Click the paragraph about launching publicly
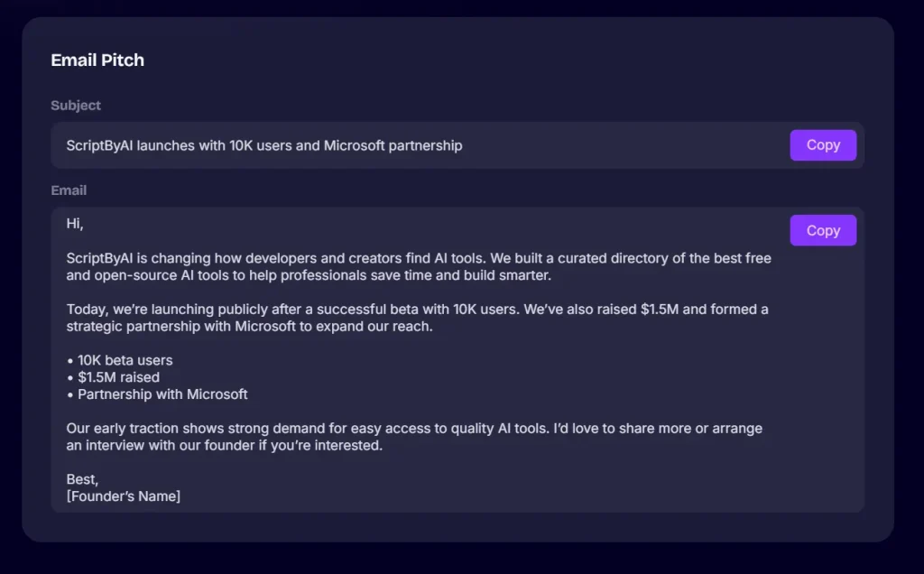The width and height of the screenshot is (924, 574). [x=416, y=318]
